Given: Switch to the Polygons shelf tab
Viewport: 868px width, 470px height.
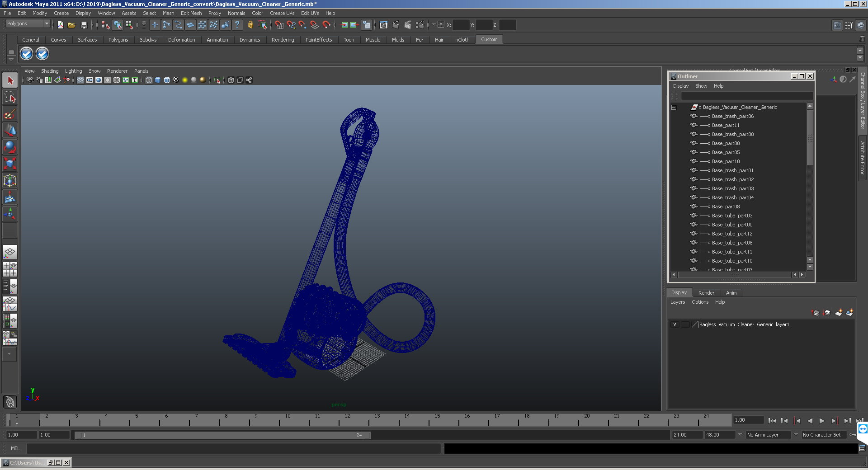Looking at the screenshot, I should pos(118,40).
